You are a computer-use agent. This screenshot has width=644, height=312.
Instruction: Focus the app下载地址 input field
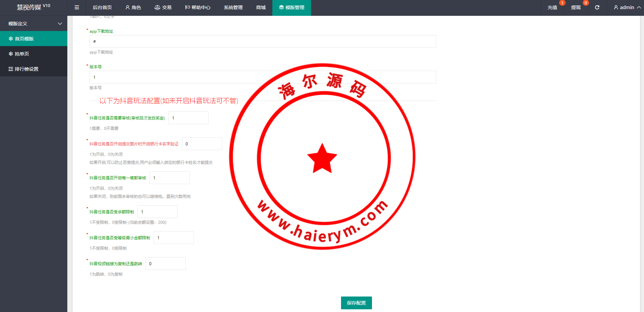pyautogui.click(x=263, y=41)
